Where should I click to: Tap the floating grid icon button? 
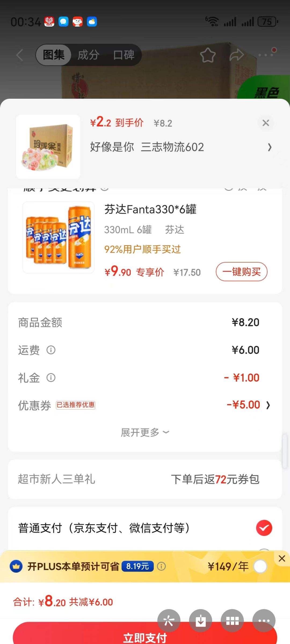[232, 620]
